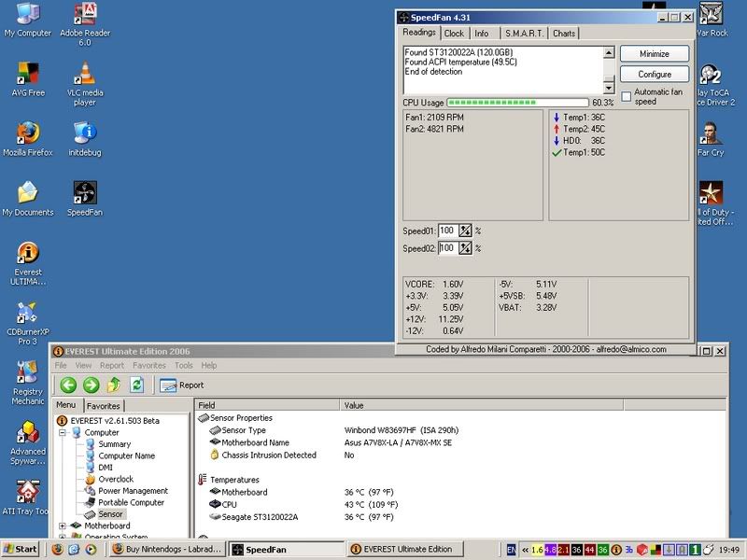Click the Up level icon in EVEREST toolbar
The image size is (747, 560).
click(114, 385)
